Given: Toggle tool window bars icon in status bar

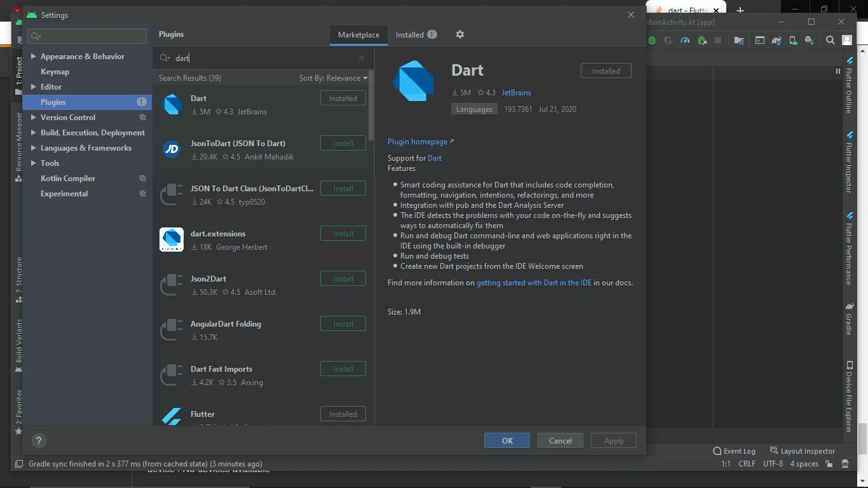Looking at the screenshot, I should tap(19, 464).
